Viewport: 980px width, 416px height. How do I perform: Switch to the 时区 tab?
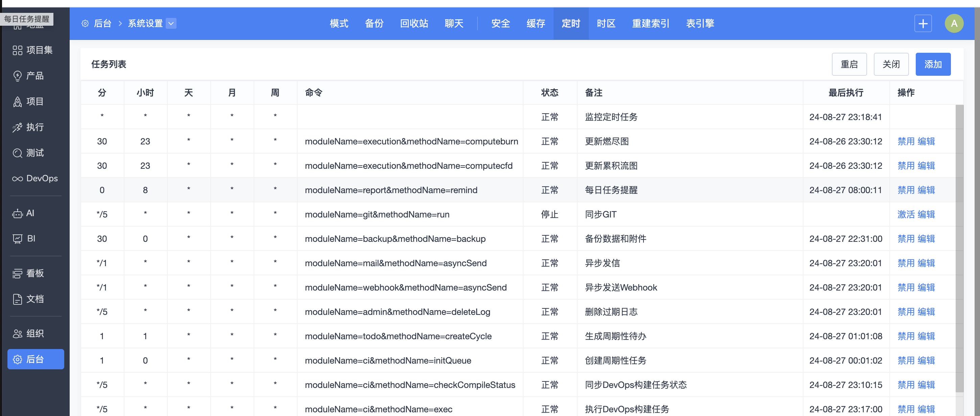[x=606, y=24]
